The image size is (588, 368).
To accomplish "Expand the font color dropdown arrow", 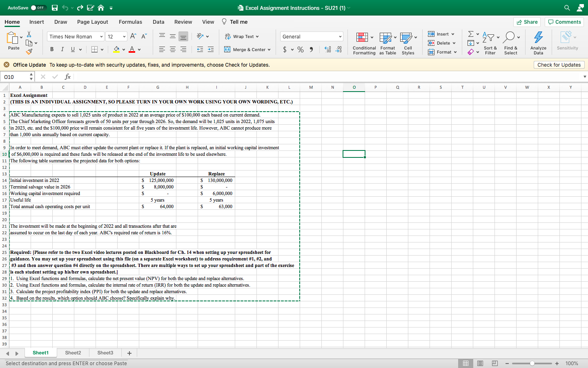I will pos(139,49).
